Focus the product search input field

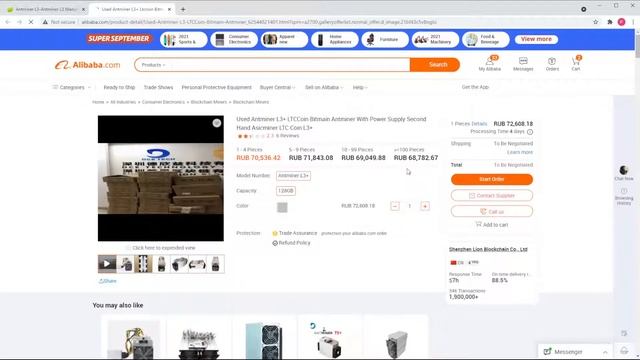pos(288,65)
